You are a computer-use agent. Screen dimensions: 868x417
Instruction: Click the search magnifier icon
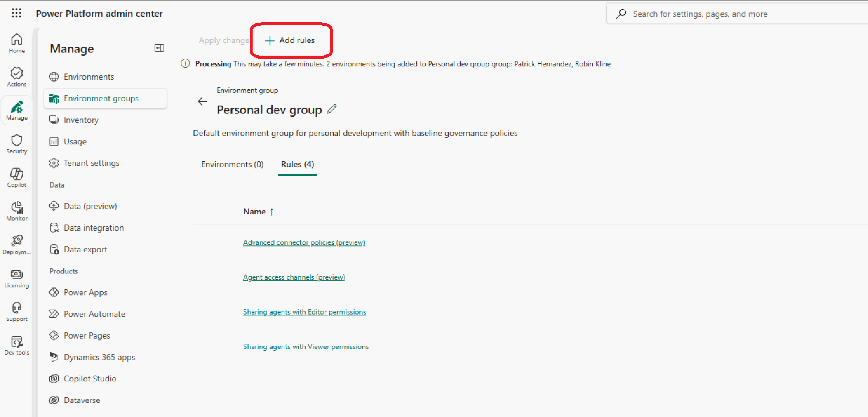[x=621, y=14]
